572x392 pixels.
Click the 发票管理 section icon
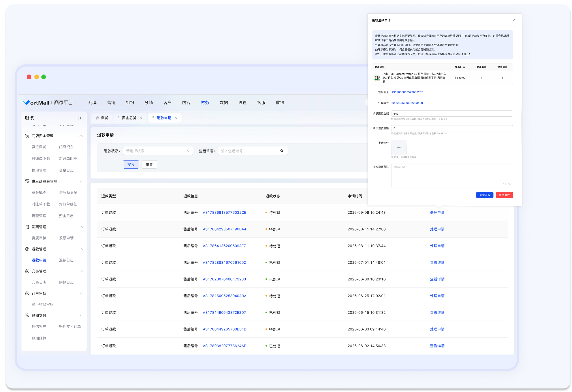click(x=27, y=227)
